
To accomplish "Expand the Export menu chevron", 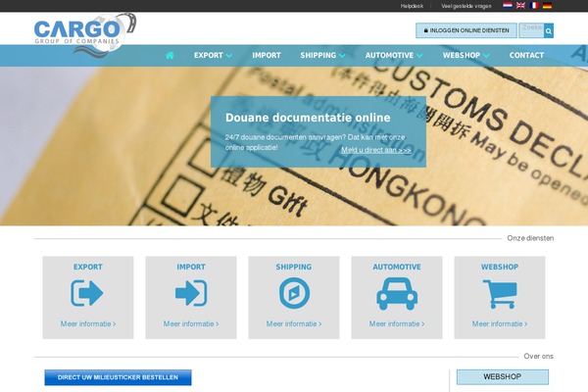I will [x=228, y=56].
